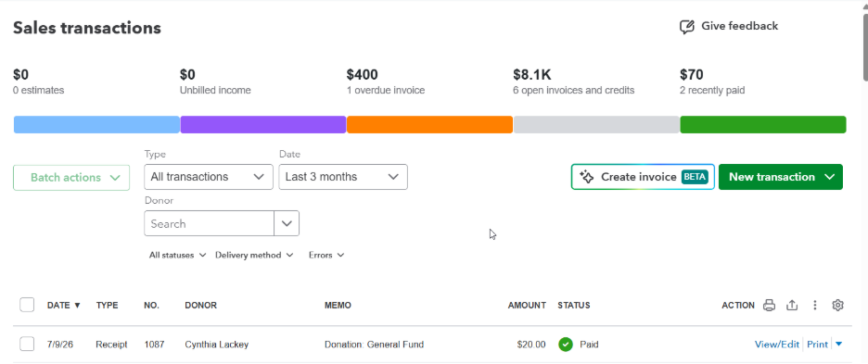Click the Donation: General Fund memo
Screen dimensions: 868x364
374,344
